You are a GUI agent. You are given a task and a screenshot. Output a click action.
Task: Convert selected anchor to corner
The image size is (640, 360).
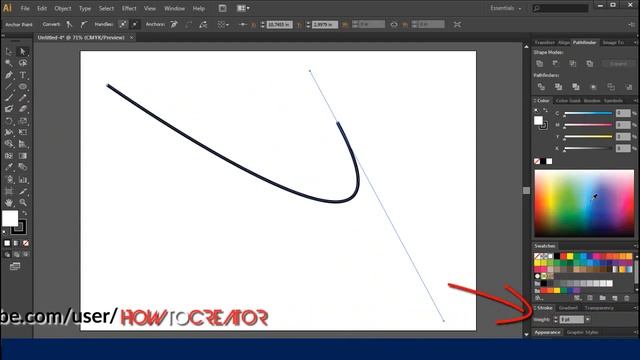(x=69, y=24)
